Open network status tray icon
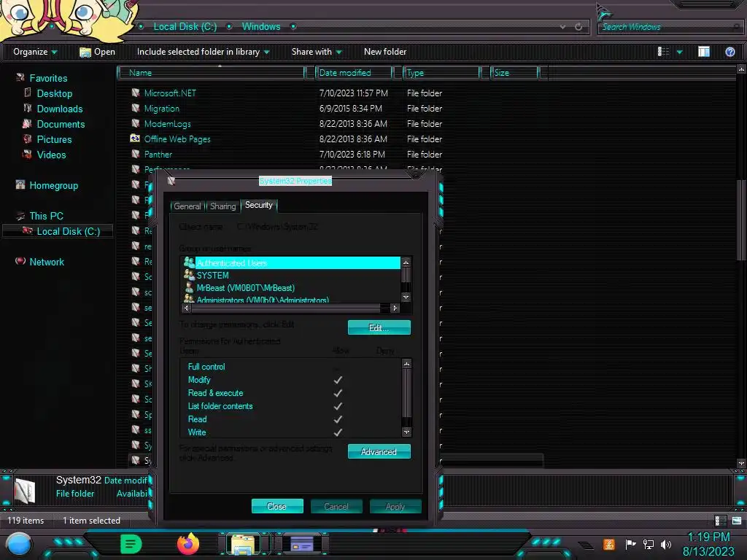The height and width of the screenshot is (560, 747). (649, 544)
